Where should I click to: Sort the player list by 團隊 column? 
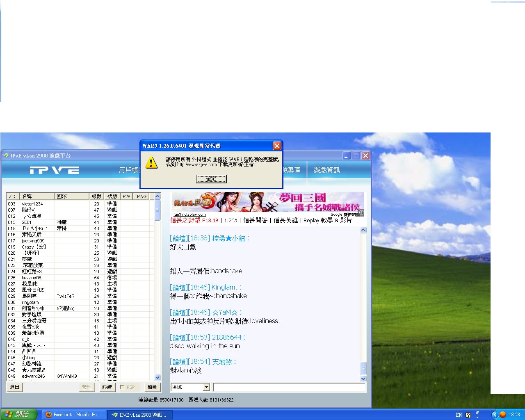click(x=72, y=196)
